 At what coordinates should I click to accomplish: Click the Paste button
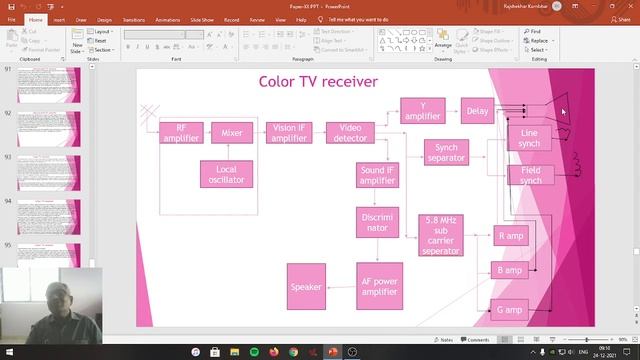[12, 41]
